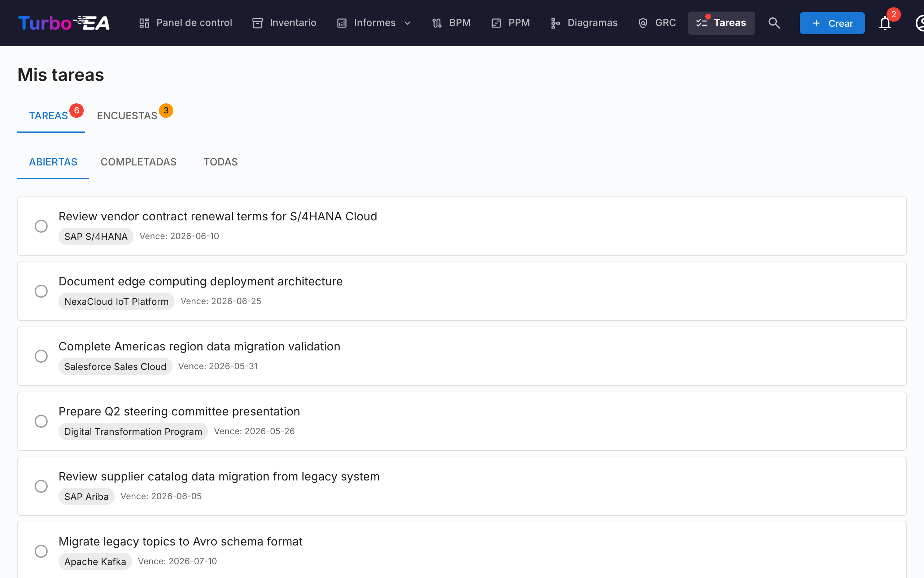This screenshot has width=924, height=578.
Task: Click 'Review vendor contract renewal terms' title
Action: 218,216
